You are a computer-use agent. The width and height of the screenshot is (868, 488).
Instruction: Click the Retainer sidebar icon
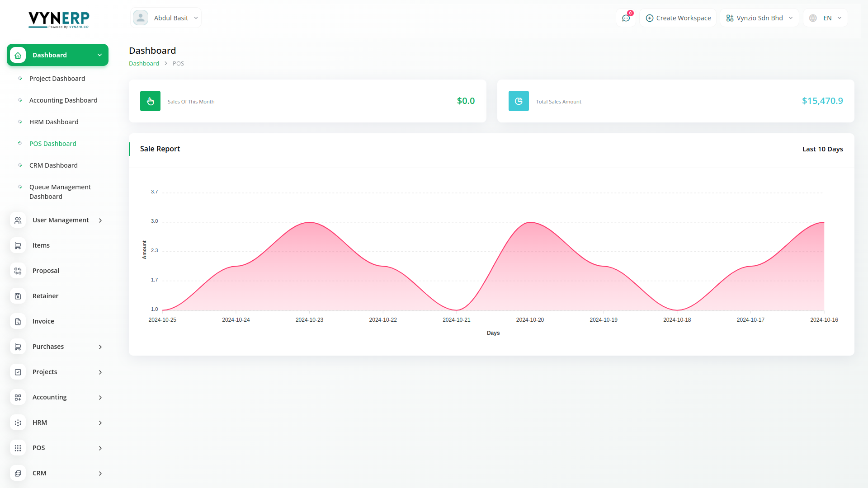pos(18,296)
